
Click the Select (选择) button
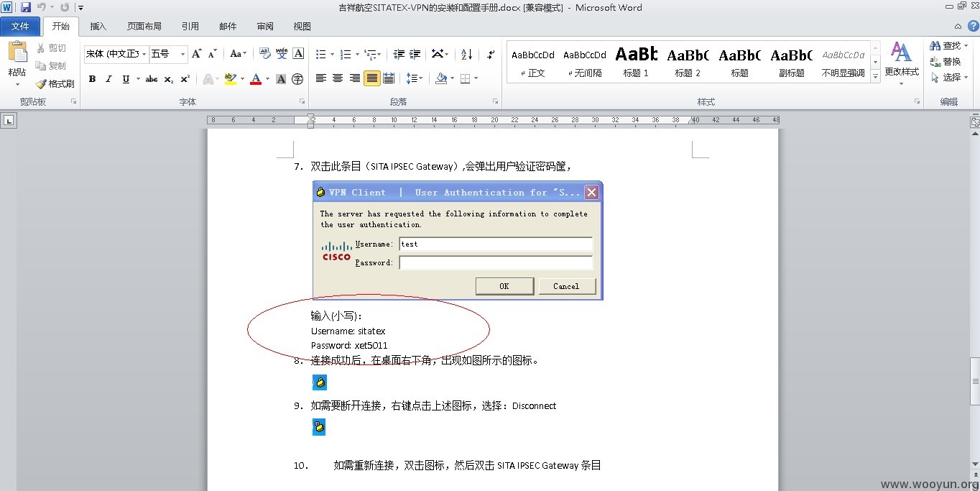pos(948,77)
